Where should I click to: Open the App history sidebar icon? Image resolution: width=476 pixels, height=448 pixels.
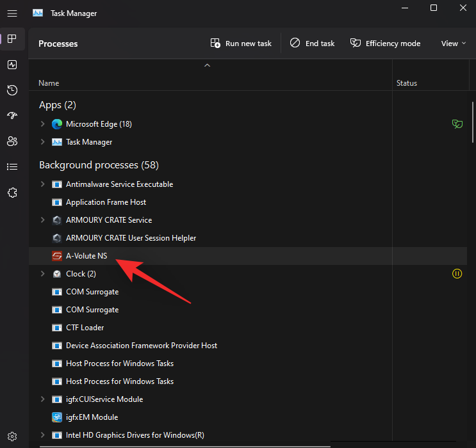click(x=12, y=90)
